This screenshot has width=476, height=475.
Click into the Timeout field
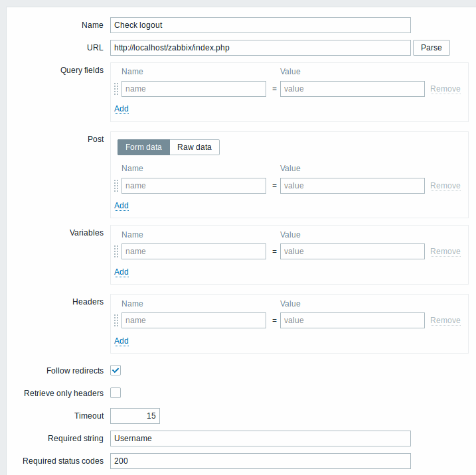[x=135, y=416]
